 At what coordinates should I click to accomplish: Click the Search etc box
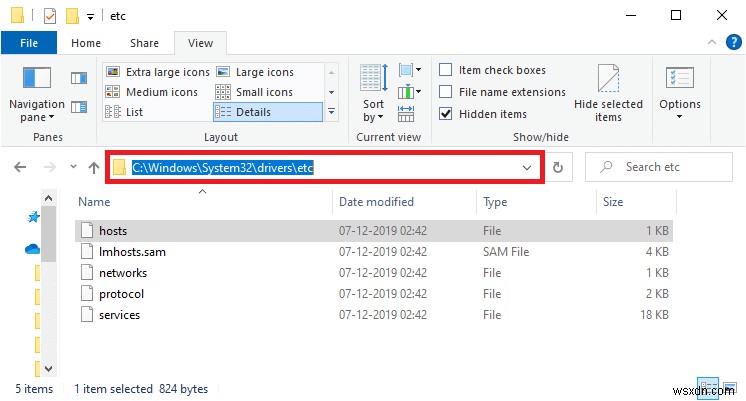pyautogui.click(x=659, y=167)
